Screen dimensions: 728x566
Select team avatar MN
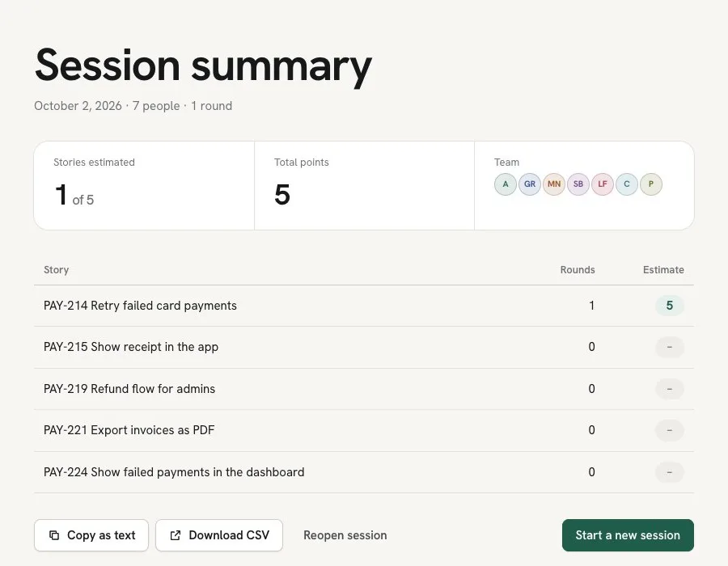click(x=554, y=184)
